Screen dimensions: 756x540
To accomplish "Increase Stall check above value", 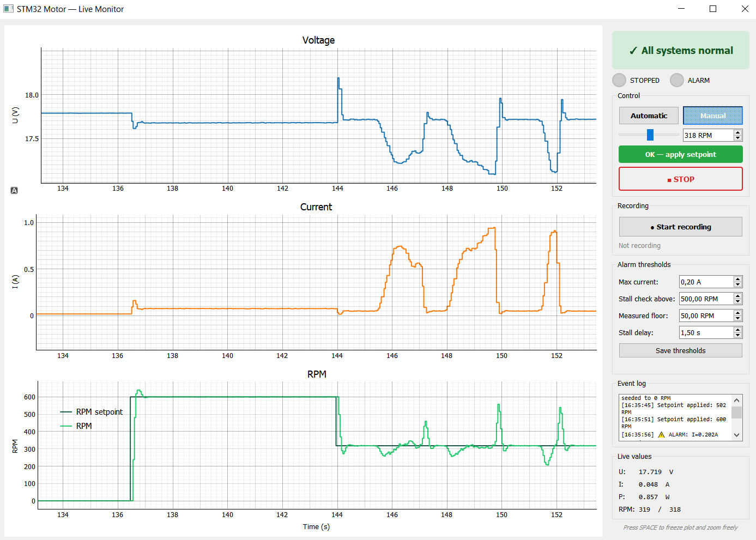I will pos(738,296).
